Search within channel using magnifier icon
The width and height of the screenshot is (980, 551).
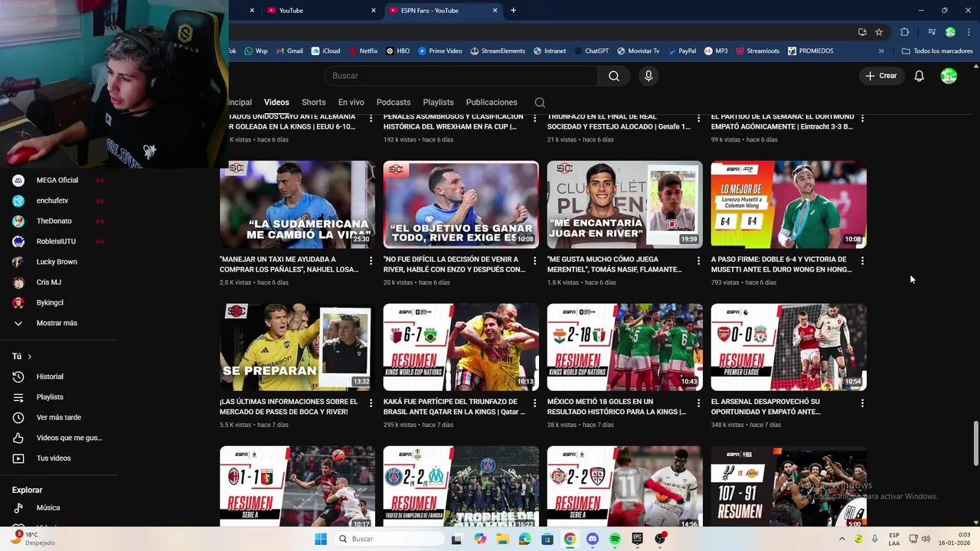(540, 103)
